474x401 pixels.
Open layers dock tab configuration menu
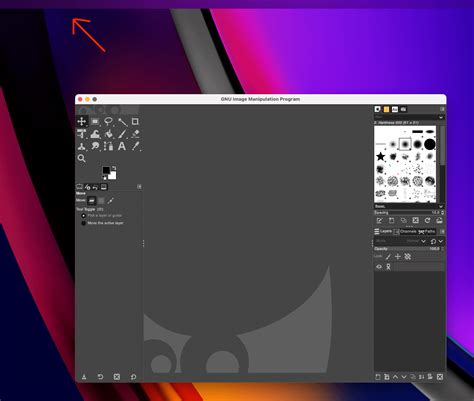[x=442, y=231]
